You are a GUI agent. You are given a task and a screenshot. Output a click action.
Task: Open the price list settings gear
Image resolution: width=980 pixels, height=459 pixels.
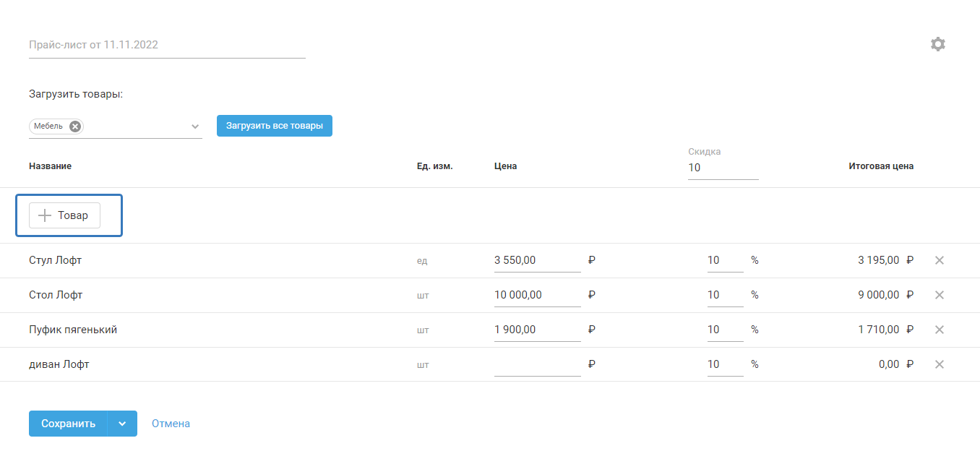pyautogui.click(x=937, y=44)
